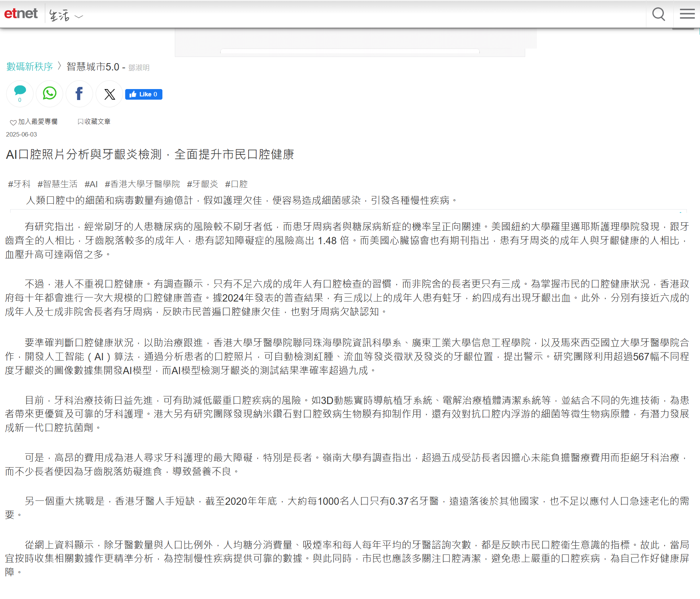Go to 數碼新秩序 breadcrumb link

pos(30,66)
